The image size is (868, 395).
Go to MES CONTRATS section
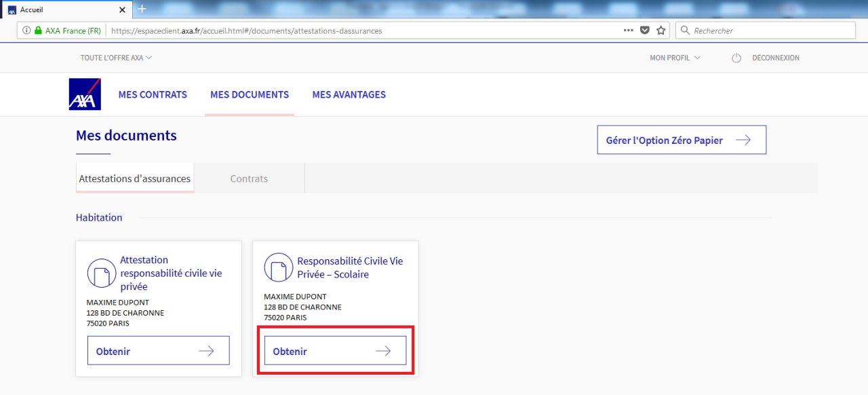pyautogui.click(x=153, y=95)
